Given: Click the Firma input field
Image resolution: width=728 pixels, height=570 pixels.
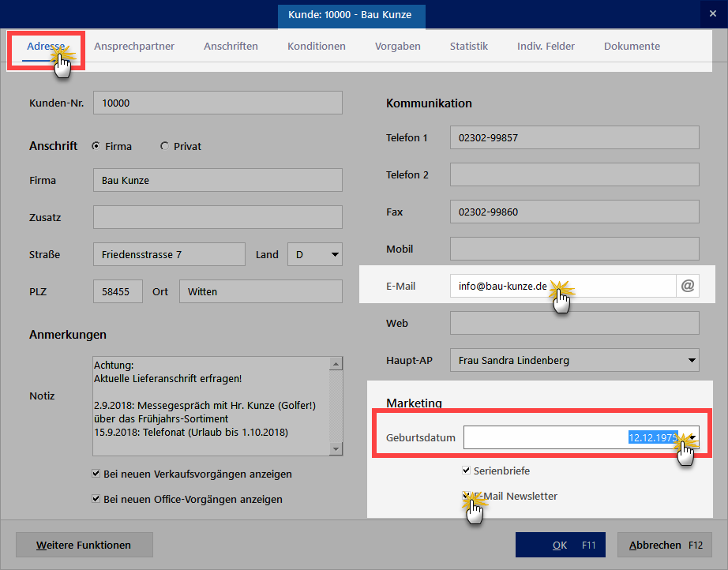Looking at the screenshot, I should [x=218, y=180].
